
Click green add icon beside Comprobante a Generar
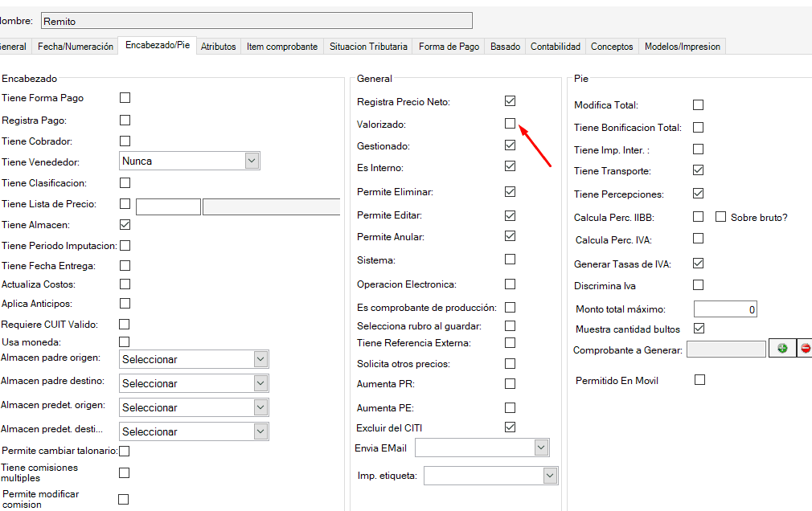point(781,349)
